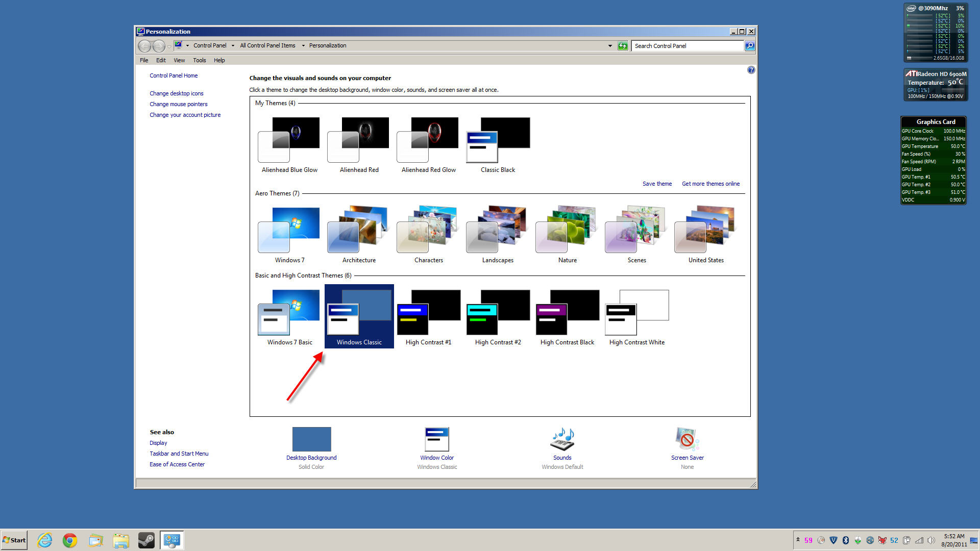Open Sounds settings icon

pyautogui.click(x=562, y=439)
